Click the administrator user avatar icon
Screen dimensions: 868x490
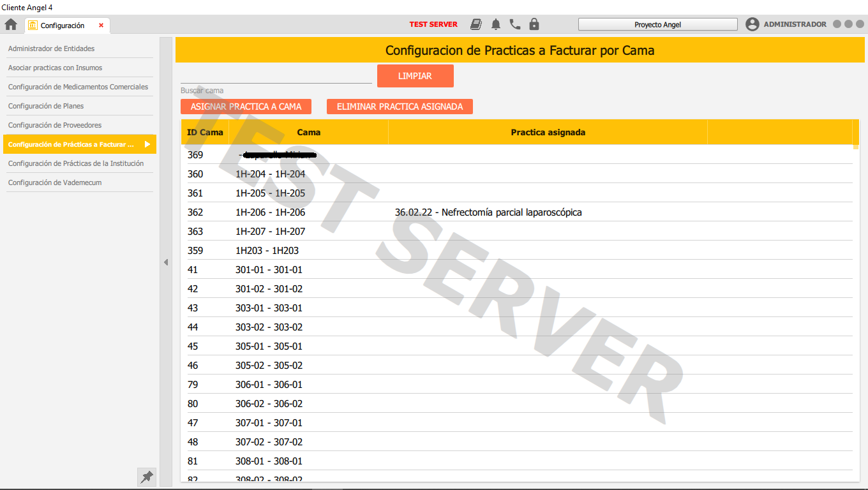752,24
